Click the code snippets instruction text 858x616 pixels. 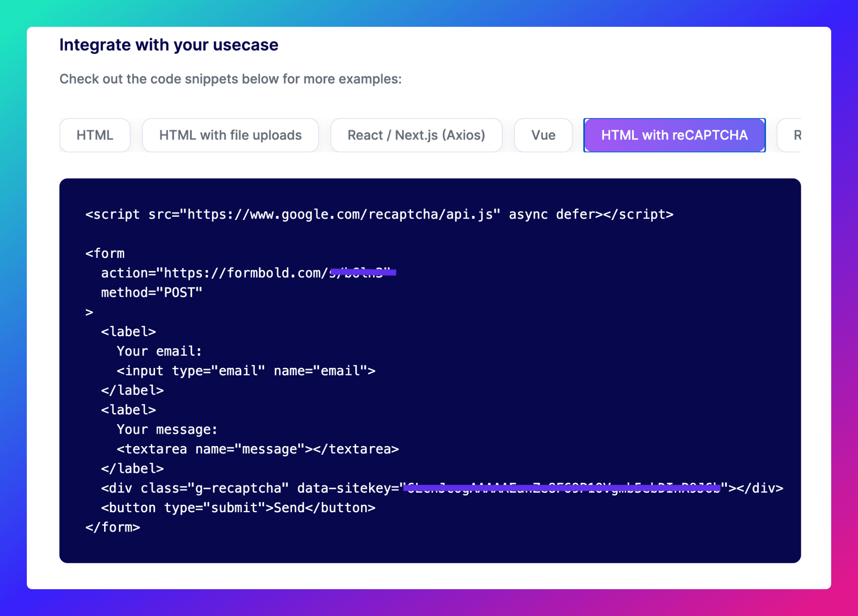(x=231, y=79)
